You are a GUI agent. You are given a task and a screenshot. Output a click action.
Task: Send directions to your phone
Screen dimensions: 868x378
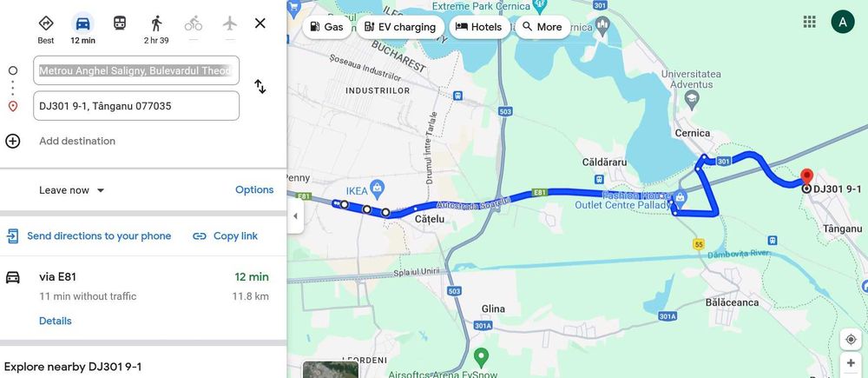89,236
